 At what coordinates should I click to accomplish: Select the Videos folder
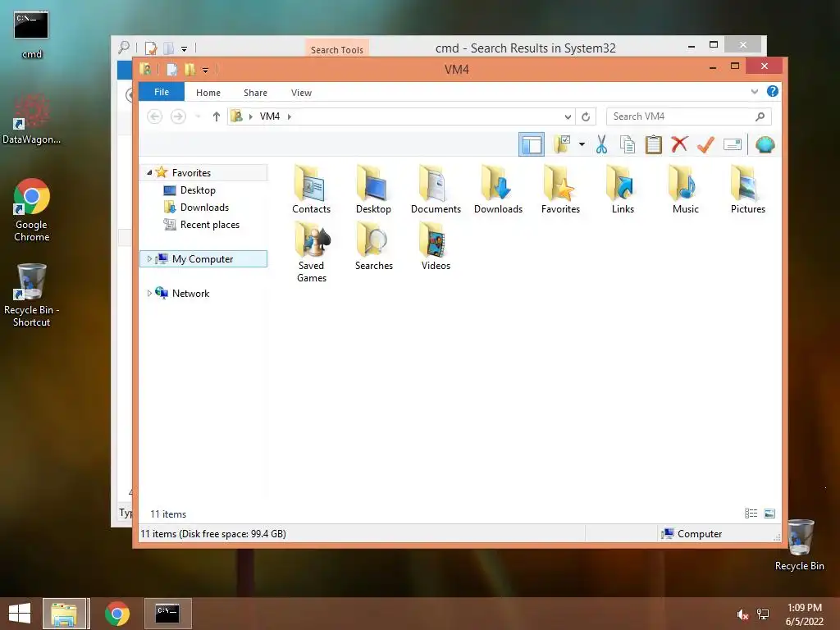coord(436,246)
